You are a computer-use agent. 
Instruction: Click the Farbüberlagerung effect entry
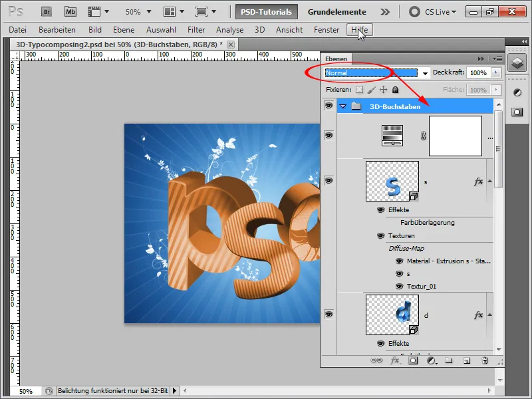point(428,223)
